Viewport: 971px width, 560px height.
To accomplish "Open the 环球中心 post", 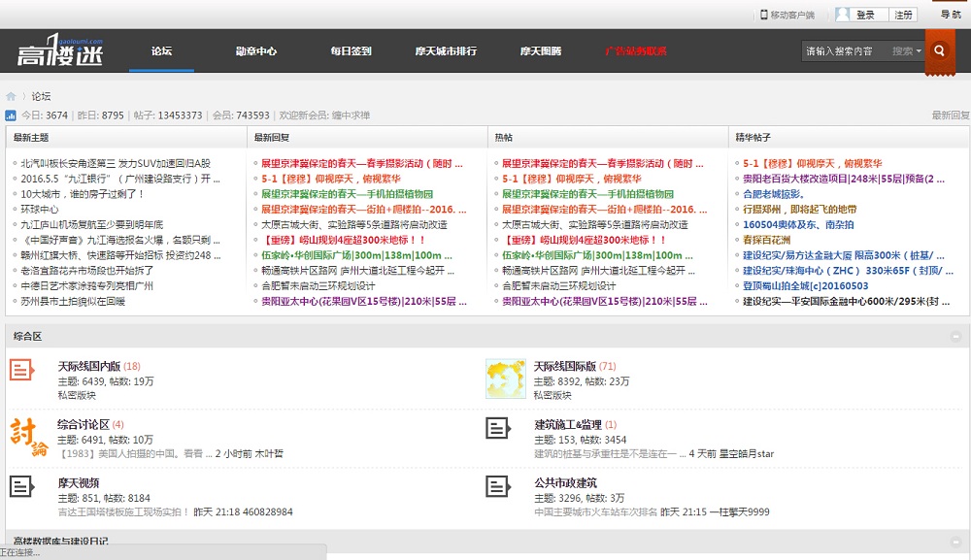I will click(x=40, y=209).
